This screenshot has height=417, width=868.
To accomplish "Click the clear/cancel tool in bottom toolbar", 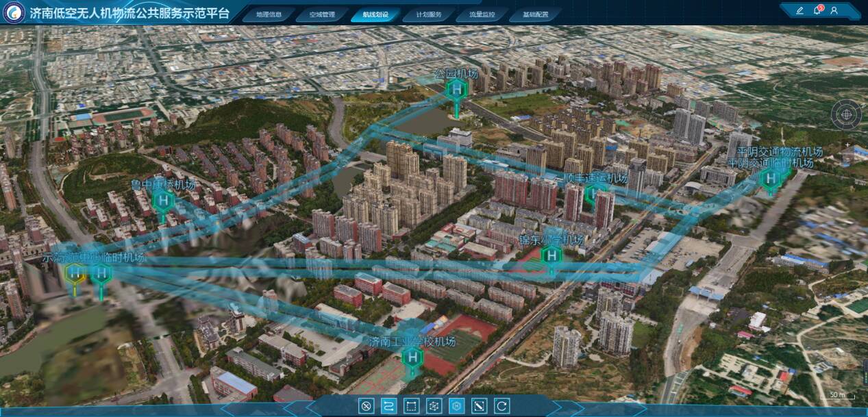I will (x=366, y=406).
